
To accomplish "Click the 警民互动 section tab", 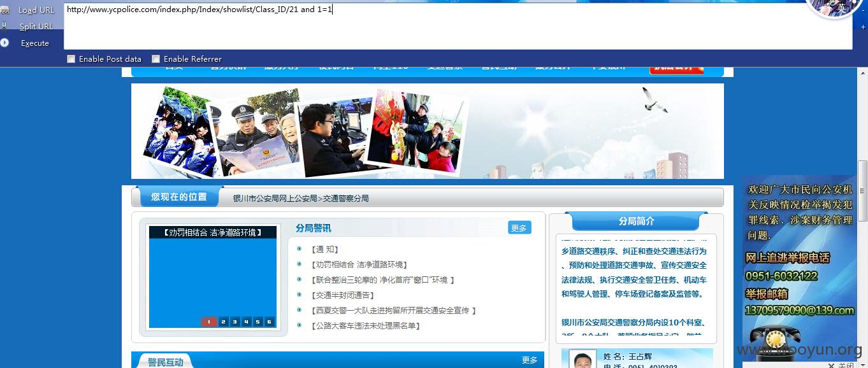I will pyautogui.click(x=165, y=362).
